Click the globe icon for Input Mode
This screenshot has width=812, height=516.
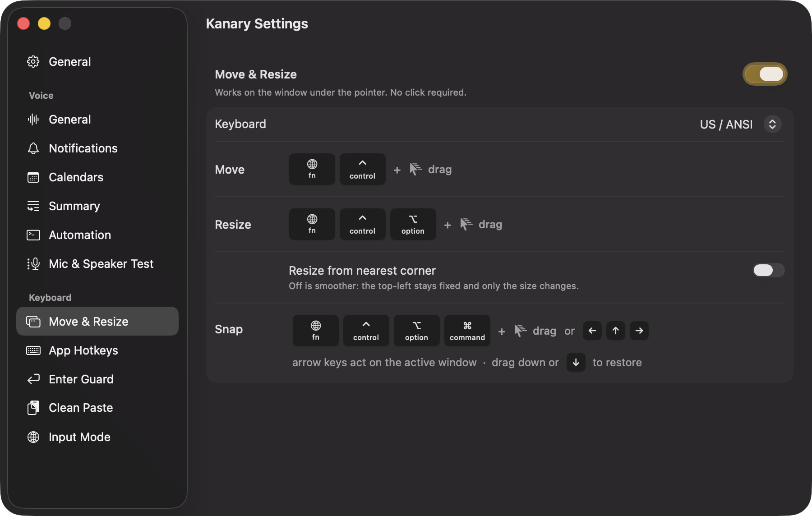point(33,437)
